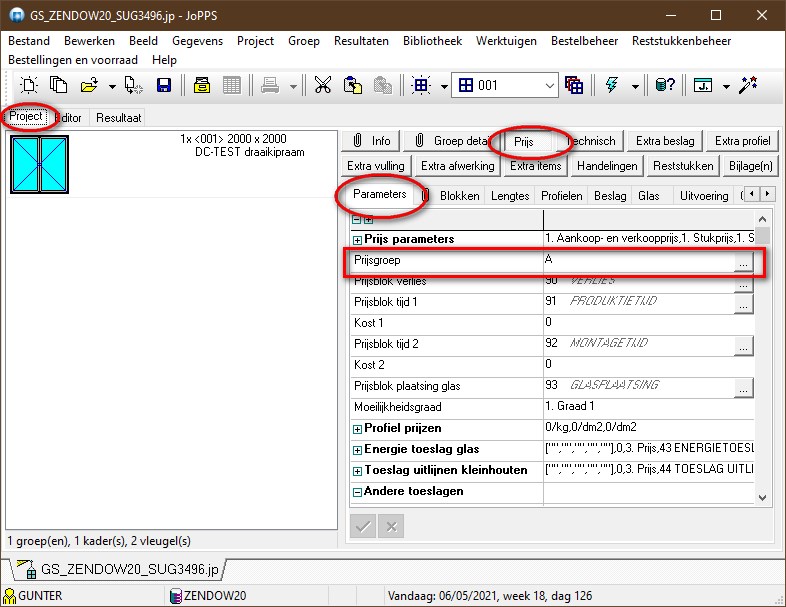The image size is (786, 607).
Task: Open the browse button for Prijsblok plaatsing glas
Action: pos(743,387)
